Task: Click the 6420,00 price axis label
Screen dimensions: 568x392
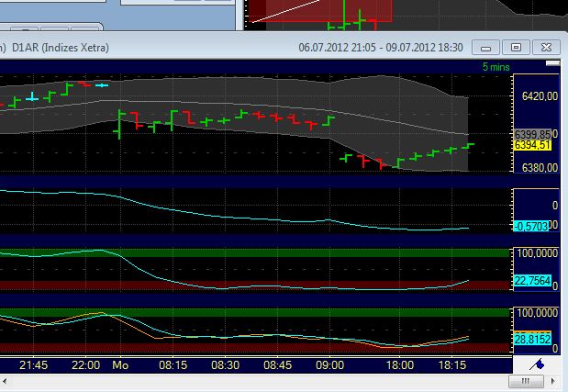Action: 540,96
